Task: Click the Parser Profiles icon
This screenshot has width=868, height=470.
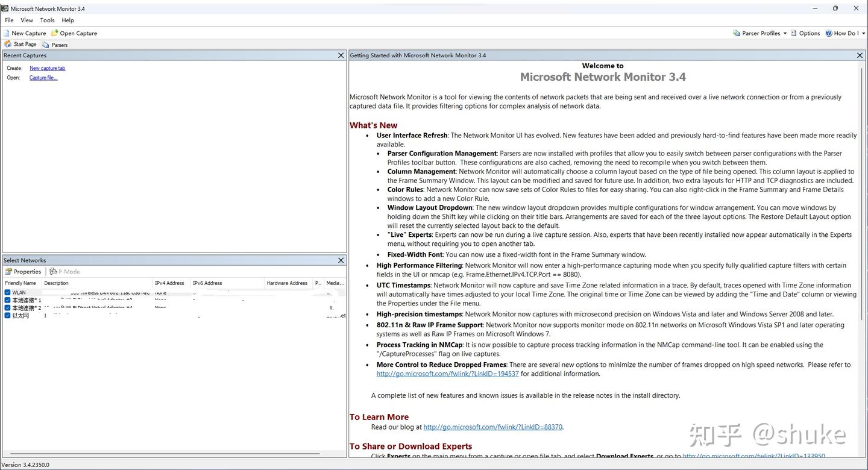Action: (736, 33)
